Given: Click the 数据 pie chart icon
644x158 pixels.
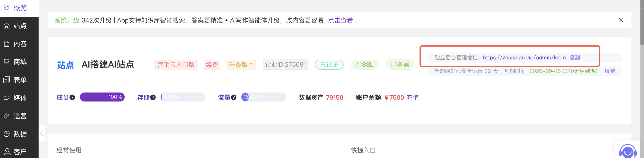Looking at the screenshot, I should 7,134.
